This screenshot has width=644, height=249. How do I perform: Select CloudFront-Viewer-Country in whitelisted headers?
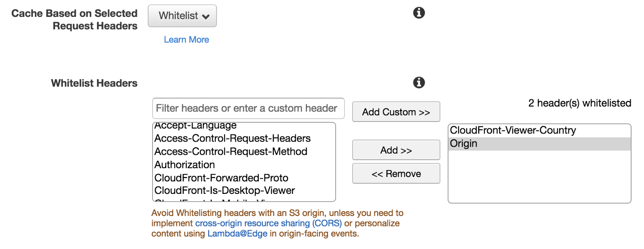click(x=513, y=130)
